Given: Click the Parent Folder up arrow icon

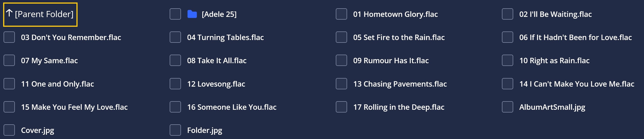Looking at the screenshot, I should click(9, 13).
